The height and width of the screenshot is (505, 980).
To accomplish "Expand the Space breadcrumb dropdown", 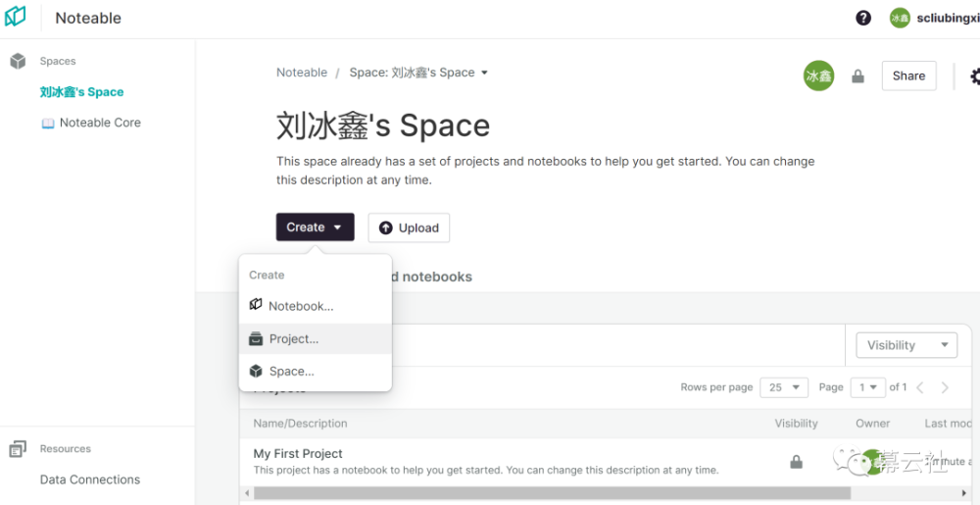I will point(484,73).
